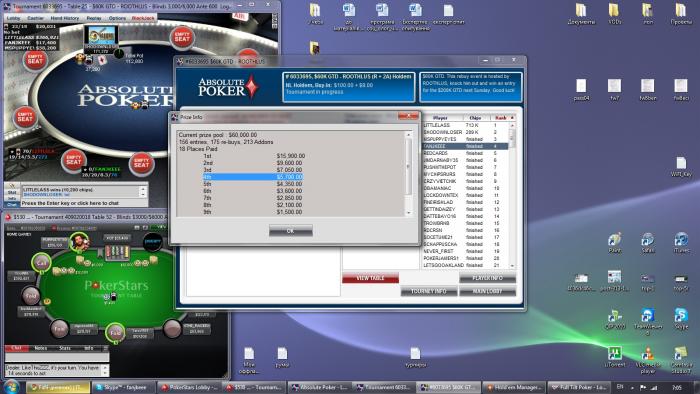
Task: Open Lobby menu in Absolute Poker table
Action: tap(13, 18)
